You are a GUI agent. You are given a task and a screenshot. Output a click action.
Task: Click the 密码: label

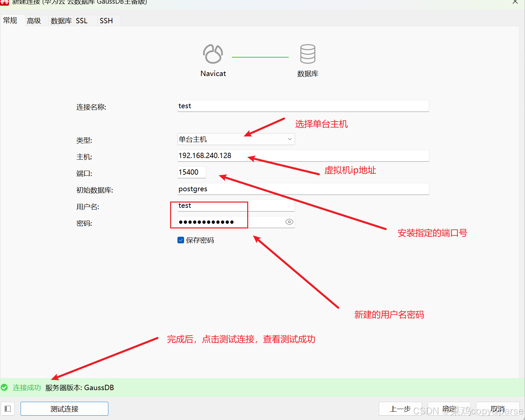coord(84,223)
